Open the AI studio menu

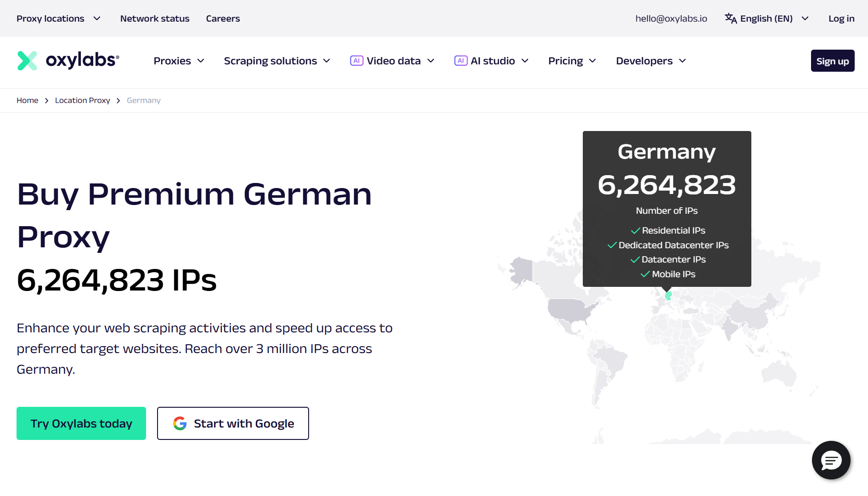(491, 61)
